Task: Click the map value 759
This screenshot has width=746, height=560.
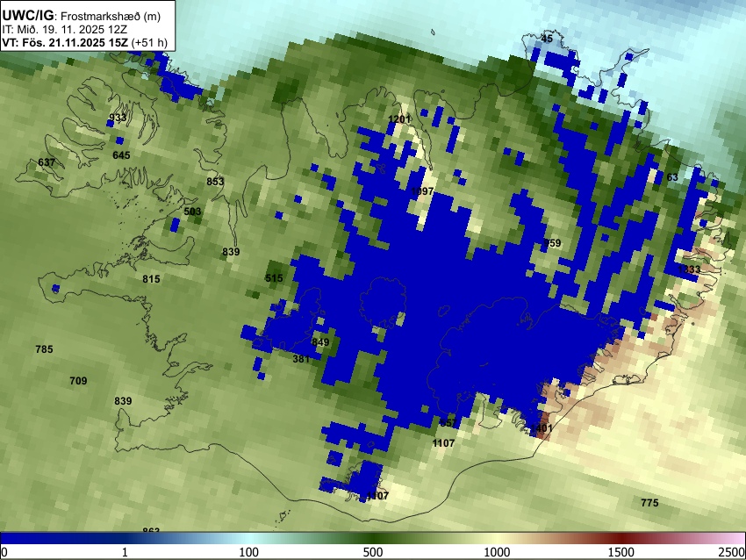Action: click(x=552, y=243)
